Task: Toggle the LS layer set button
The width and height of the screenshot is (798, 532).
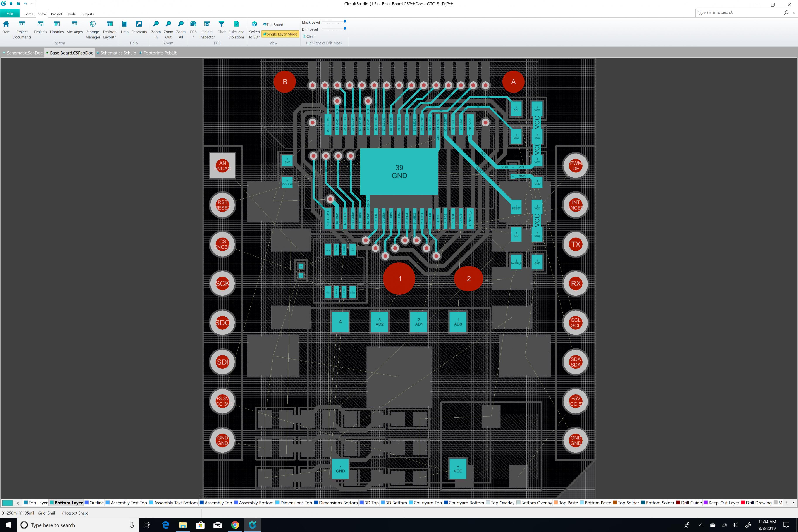Action: [17, 503]
